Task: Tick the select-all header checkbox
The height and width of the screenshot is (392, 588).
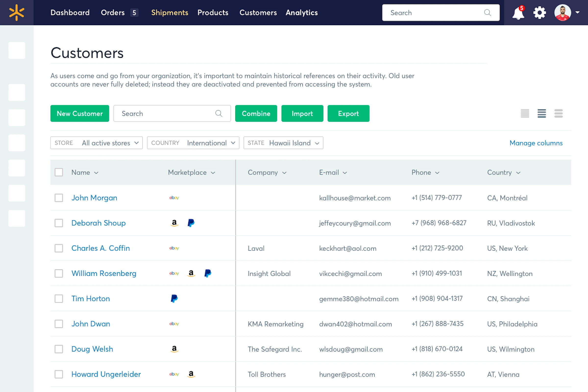Action: point(59,172)
